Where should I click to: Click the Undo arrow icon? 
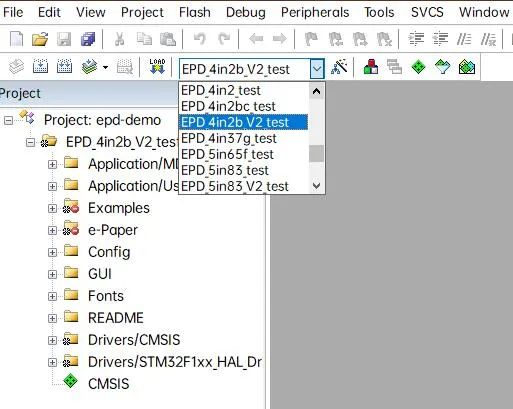[199, 39]
